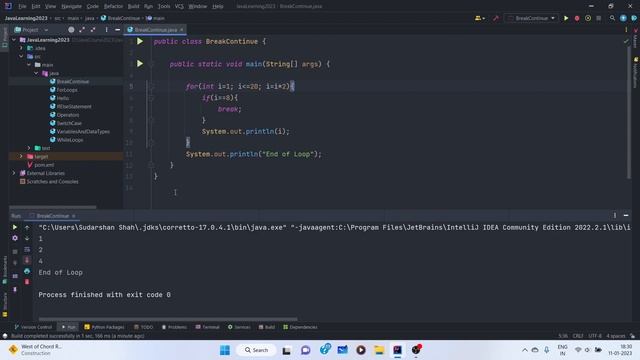Image resolution: width=640 pixels, height=360 pixels.
Task: Expand the test folder node
Action: point(29,148)
